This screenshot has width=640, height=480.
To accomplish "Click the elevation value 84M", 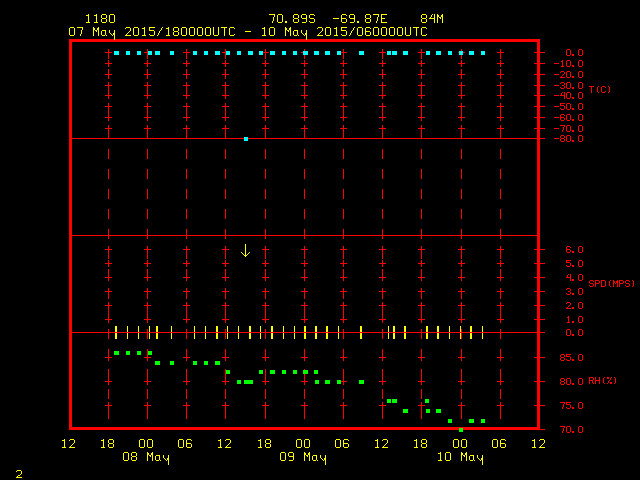I will click(432, 19).
